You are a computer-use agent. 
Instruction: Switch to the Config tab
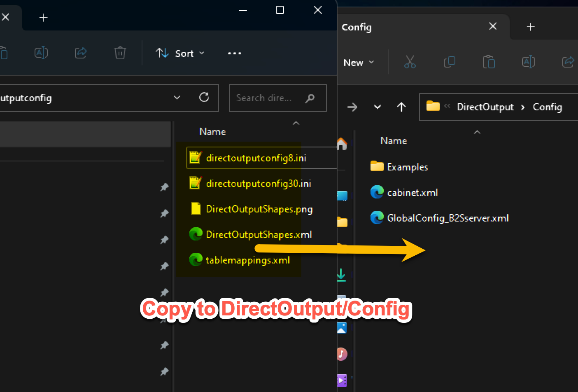point(357,27)
